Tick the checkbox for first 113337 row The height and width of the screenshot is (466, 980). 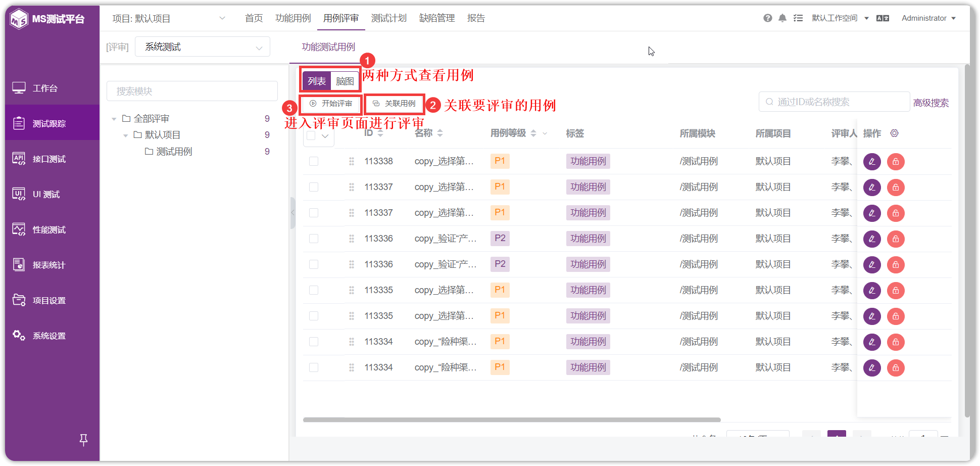coord(314,187)
